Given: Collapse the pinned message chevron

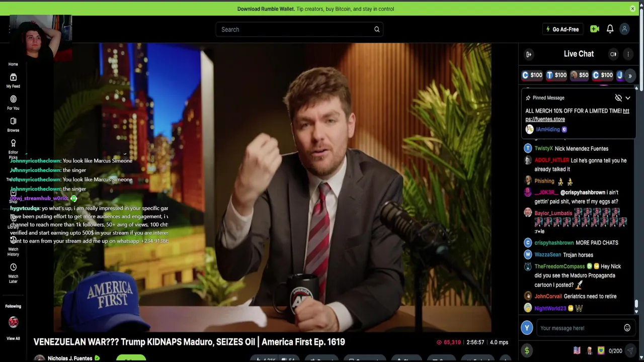Looking at the screenshot, I should 628,98.
